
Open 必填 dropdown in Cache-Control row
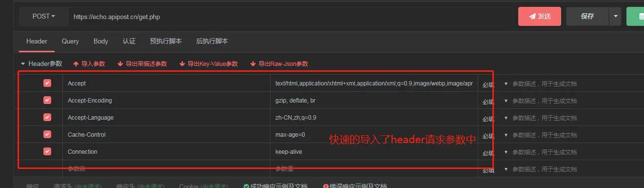[495, 135]
